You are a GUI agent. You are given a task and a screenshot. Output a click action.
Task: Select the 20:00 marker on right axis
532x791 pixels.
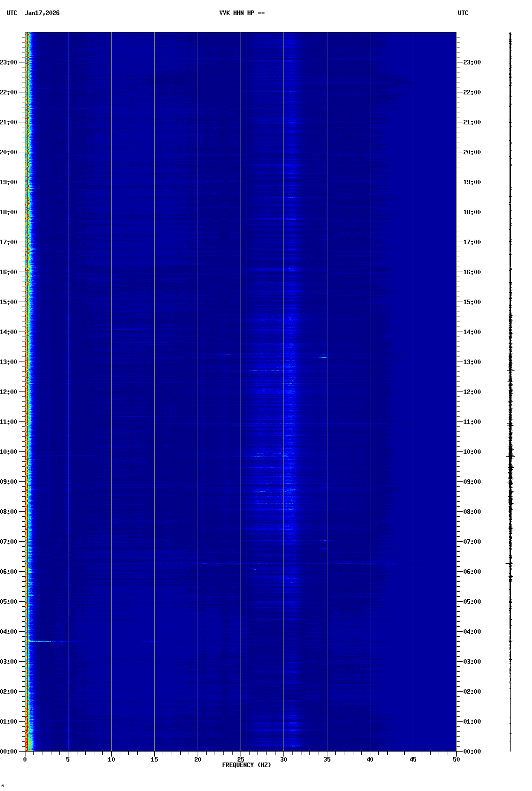[472, 152]
